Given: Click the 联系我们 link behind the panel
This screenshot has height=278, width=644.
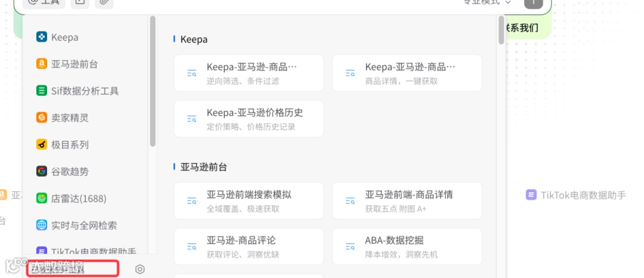Looking at the screenshot, I should pyautogui.click(x=522, y=28).
